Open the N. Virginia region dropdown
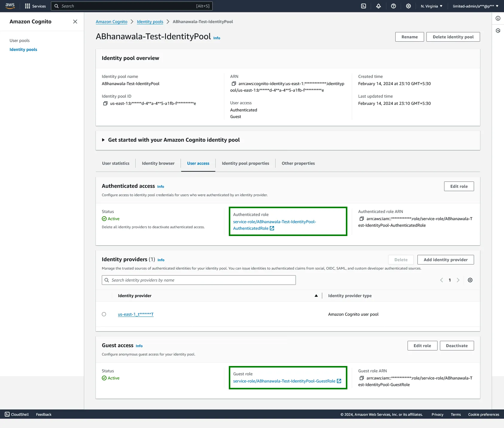 coord(432,6)
